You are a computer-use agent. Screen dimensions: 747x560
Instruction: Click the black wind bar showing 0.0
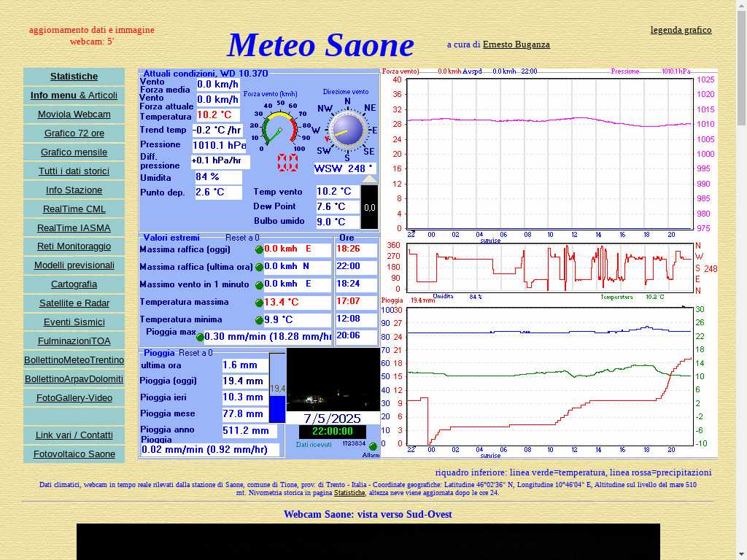(x=370, y=207)
